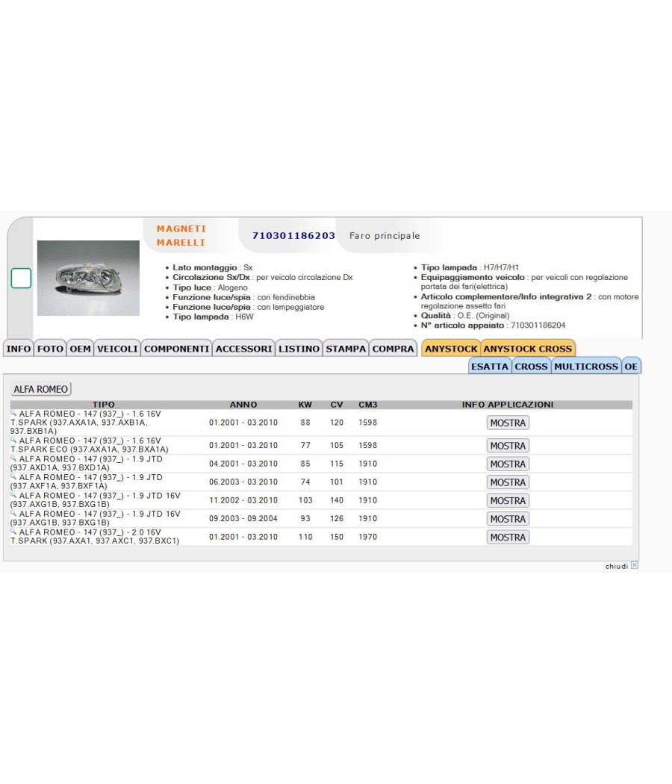Select the STAMPA tab
672x784 pixels.
pos(346,349)
